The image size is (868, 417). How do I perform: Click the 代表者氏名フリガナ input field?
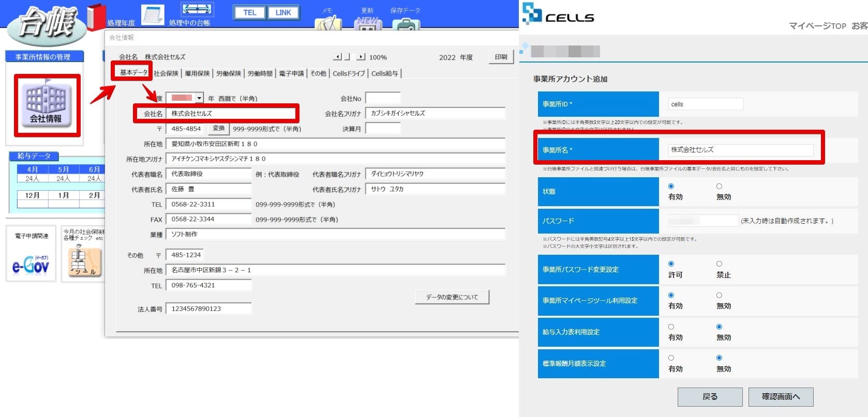click(435, 189)
